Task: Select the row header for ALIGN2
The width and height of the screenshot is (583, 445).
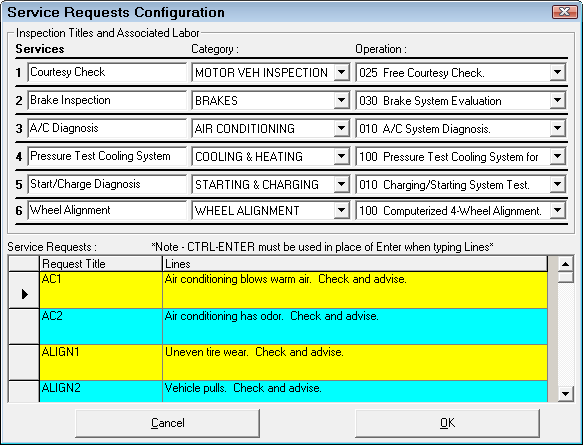Action: click(x=24, y=391)
